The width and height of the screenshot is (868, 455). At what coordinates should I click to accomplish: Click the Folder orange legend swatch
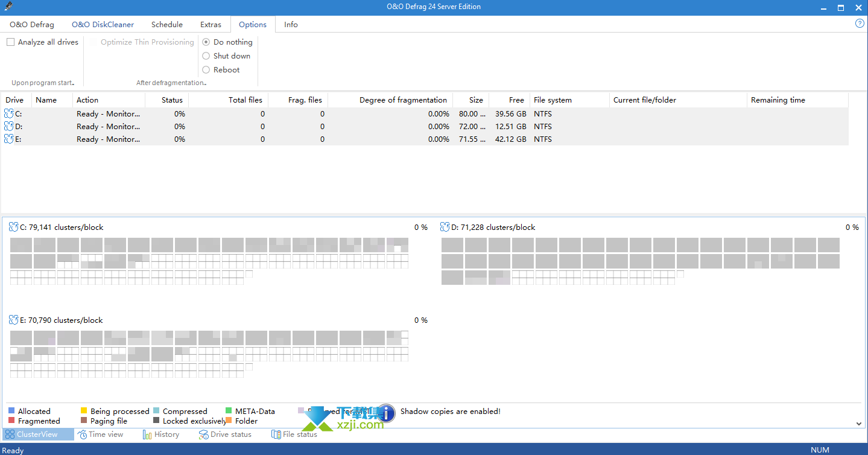tap(229, 421)
